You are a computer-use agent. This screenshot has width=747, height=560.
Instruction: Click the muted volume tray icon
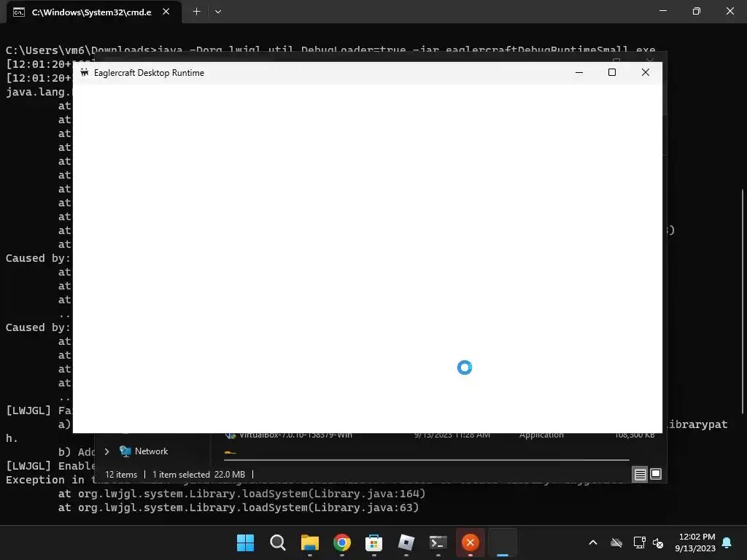[x=659, y=542]
